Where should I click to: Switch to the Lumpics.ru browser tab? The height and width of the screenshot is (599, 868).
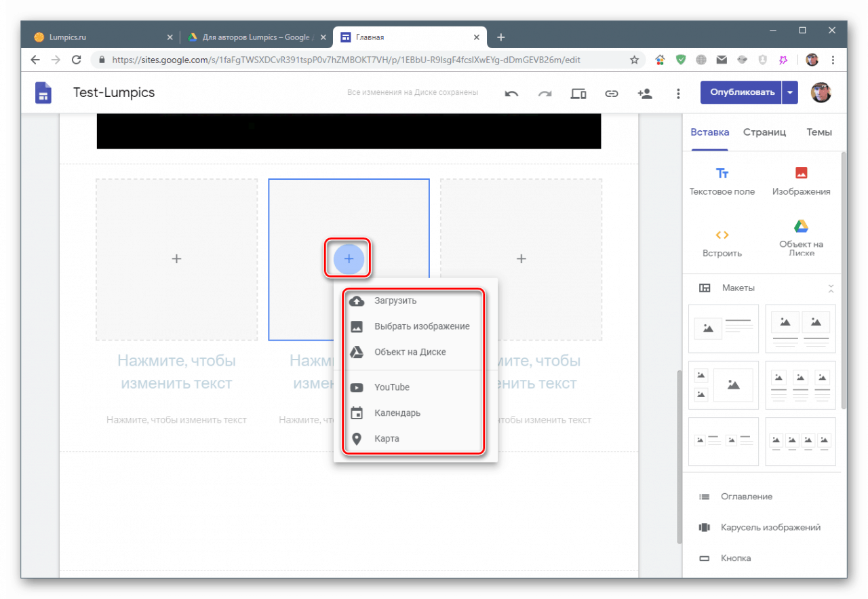click(x=102, y=37)
